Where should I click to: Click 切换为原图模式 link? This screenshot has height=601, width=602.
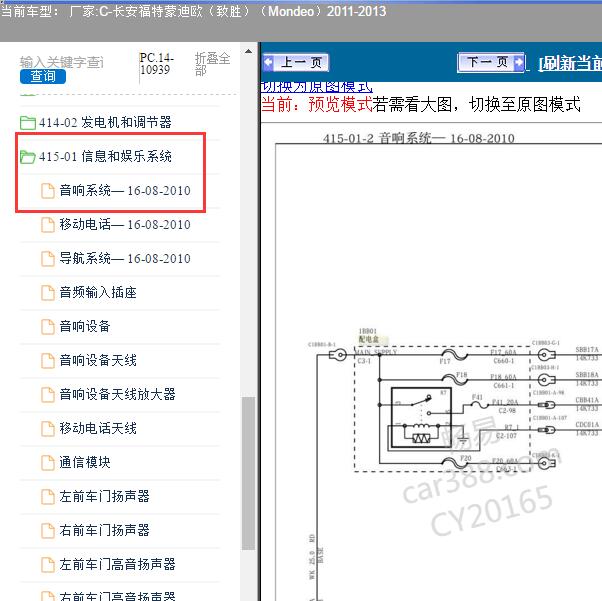[316, 86]
